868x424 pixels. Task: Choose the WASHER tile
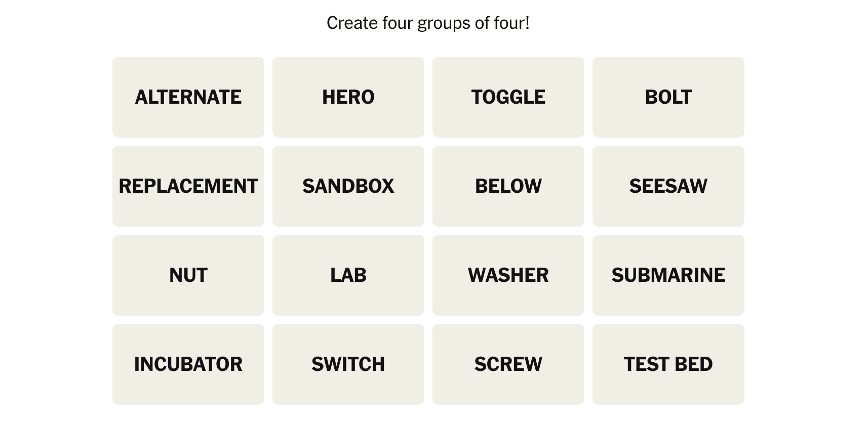(508, 275)
